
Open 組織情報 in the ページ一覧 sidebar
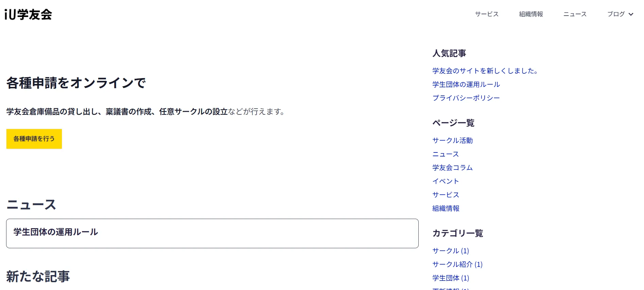[x=446, y=209]
